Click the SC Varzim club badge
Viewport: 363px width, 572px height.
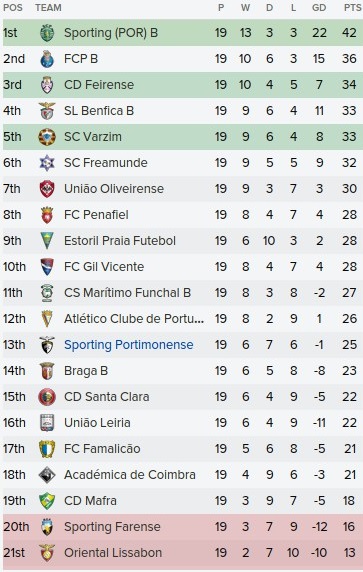(x=47, y=137)
